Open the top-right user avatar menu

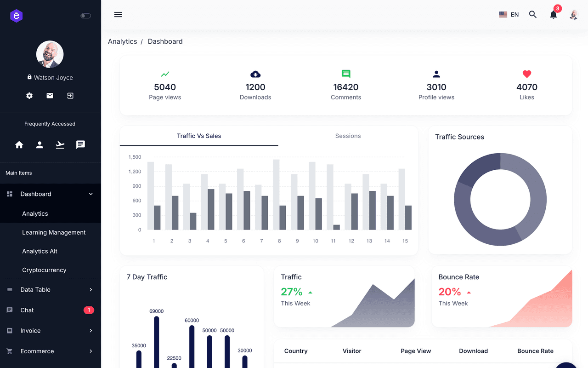(573, 15)
